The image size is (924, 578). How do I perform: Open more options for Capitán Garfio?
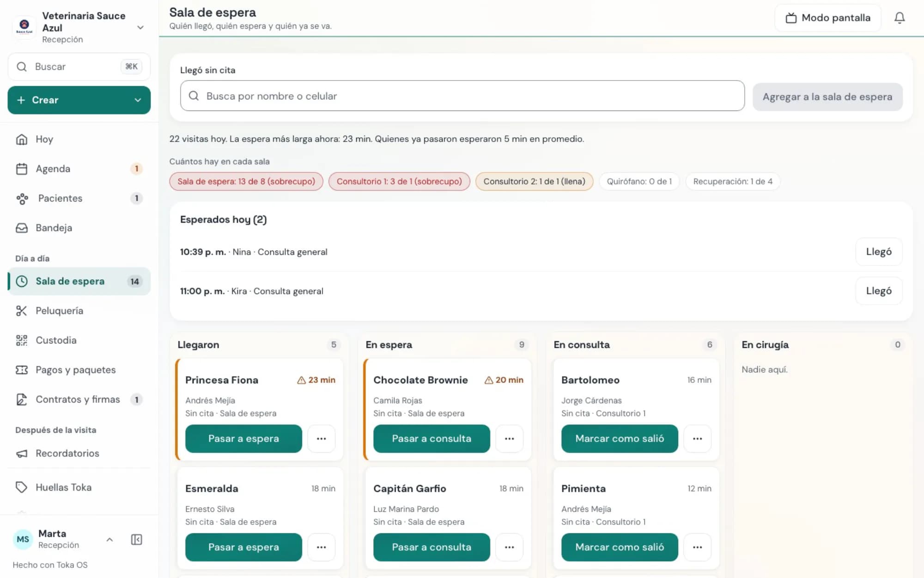click(509, 547)
